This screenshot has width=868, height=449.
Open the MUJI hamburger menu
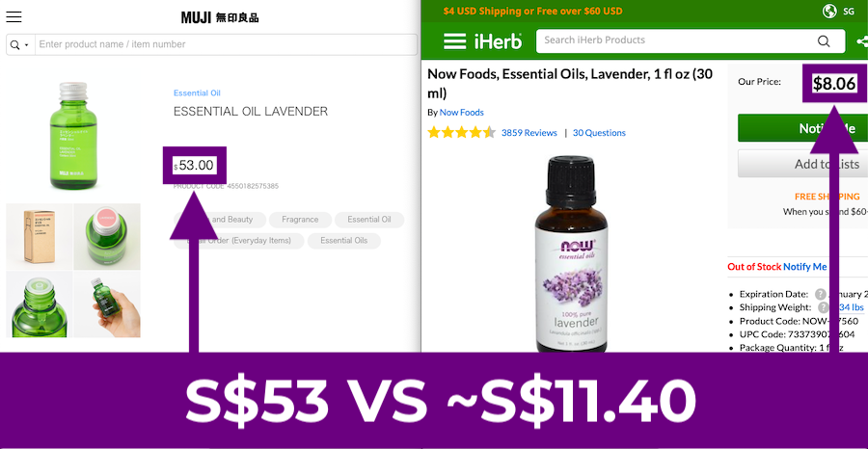(x=14, y=16)
